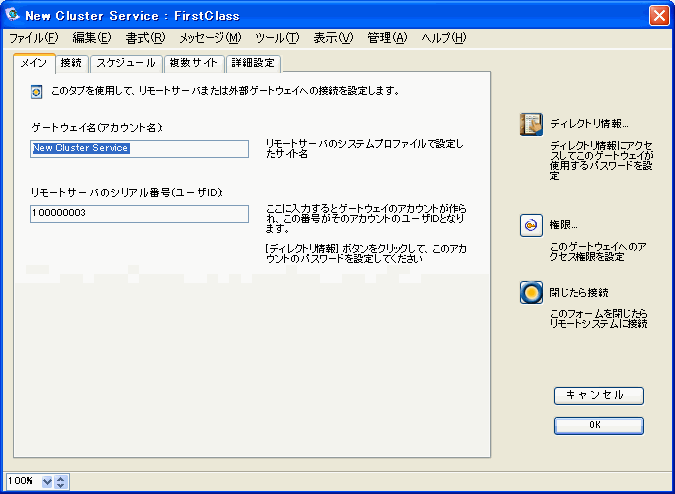The image size is (675, 494).
Task: Click the ゲートウェイ名 input field
Action: click(x=139, y=148)
